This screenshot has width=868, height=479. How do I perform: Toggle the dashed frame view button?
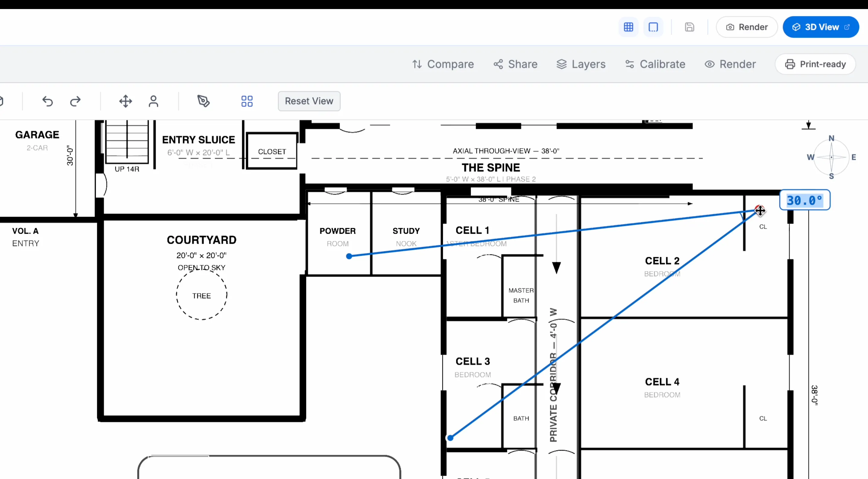[x=653, y=27]
